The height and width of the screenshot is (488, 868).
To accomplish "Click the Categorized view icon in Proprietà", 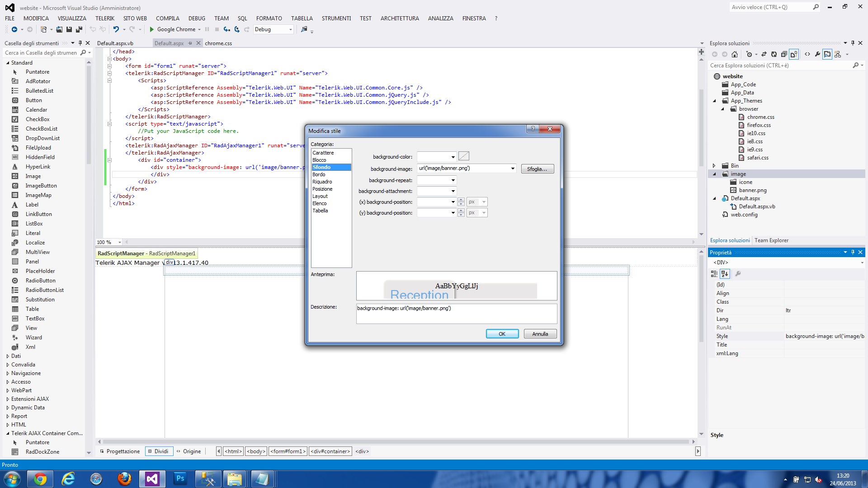I will click(x=714, y=274).
